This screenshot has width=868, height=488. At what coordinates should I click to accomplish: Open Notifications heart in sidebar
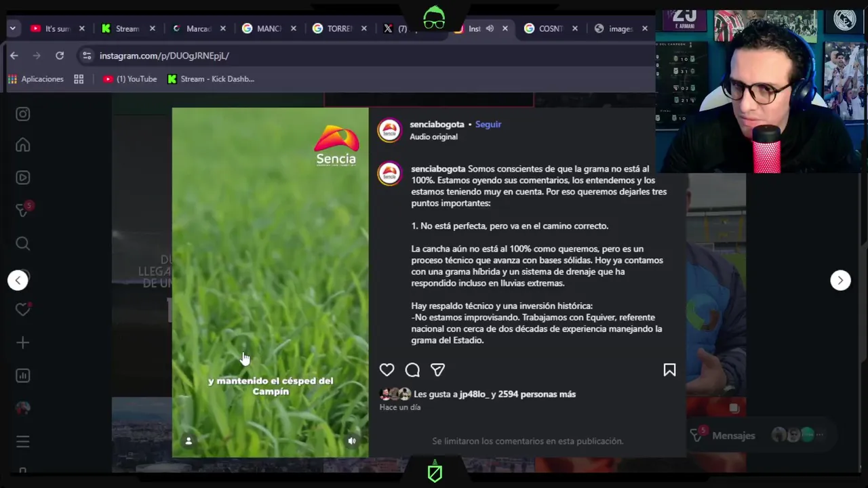tap(22, 309)
